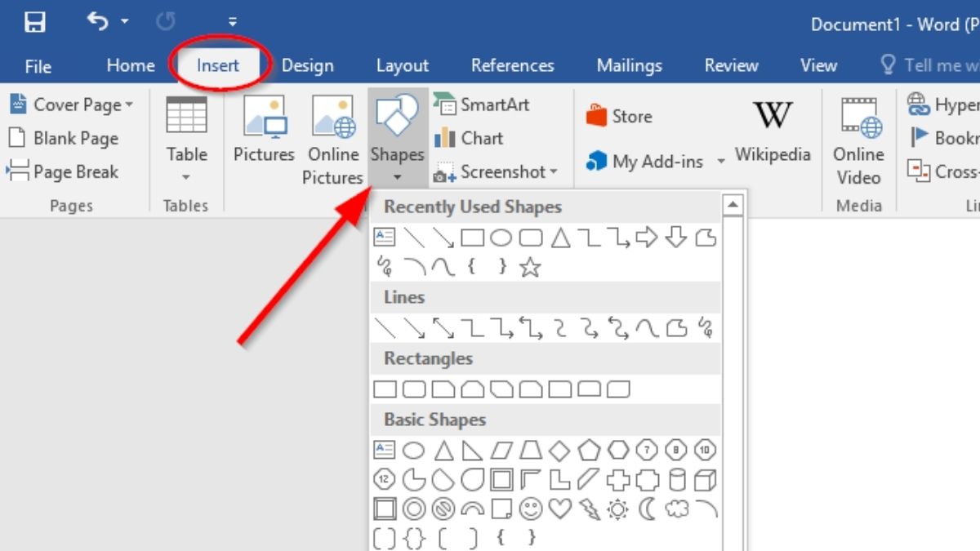The image size is (980, 551).
Task: Select the sun shape in Basic Shapes
Action: (617, 509)
